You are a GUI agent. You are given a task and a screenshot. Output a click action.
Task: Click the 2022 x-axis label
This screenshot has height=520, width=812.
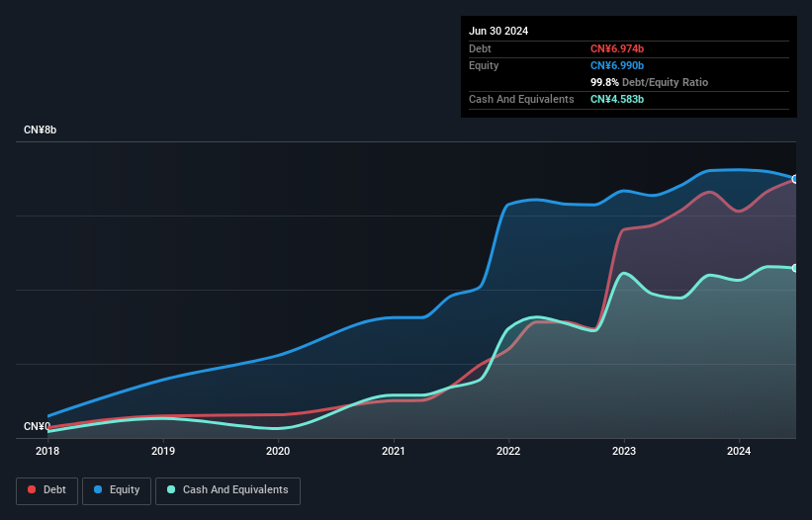pyautogui.click(x=508, y=451)
